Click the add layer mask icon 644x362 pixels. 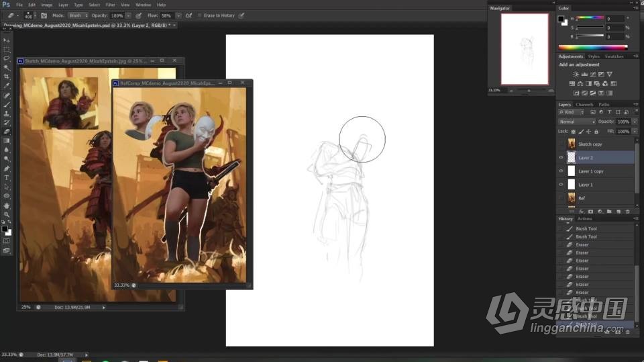tap(590, 212)
